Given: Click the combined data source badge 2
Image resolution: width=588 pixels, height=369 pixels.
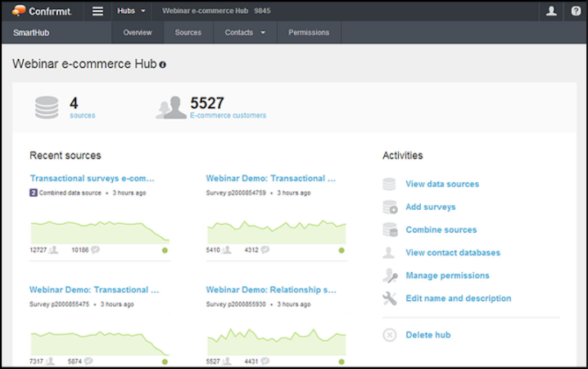Looking at the screenshot, I should (34, 193).
